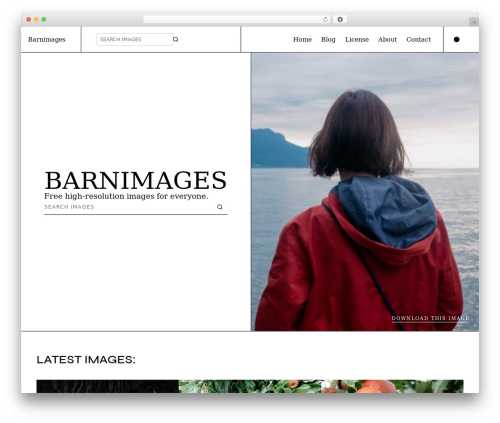
Task: Click the header search magnifier icon
Action: (176, 39)
